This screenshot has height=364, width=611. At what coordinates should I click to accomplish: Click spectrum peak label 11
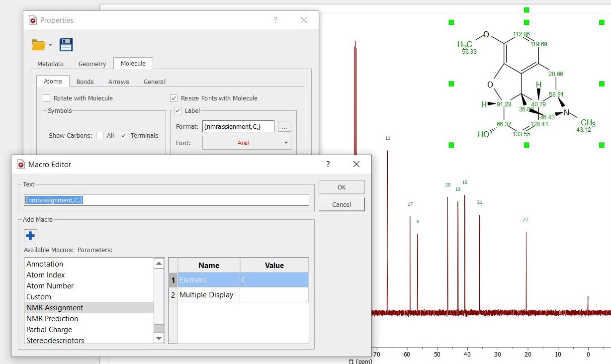(x=388, y=138)
